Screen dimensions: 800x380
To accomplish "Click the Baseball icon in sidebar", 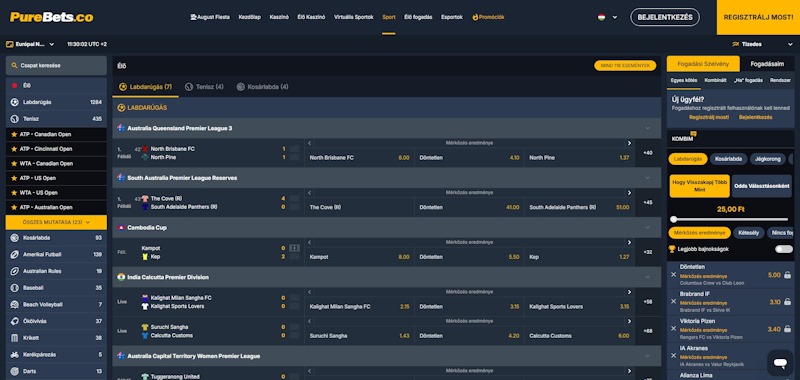I will point(14,288).
